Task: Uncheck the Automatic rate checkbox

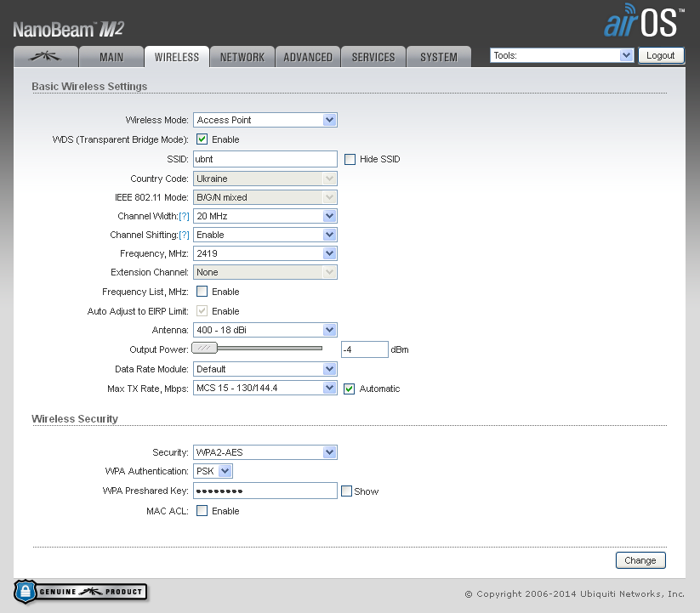Action: pyautogui.click(x=349, y=389)
